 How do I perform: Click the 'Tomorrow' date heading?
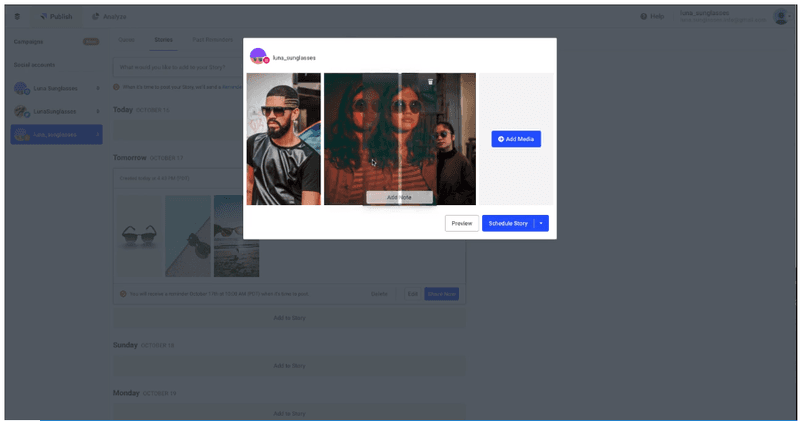coord(130,158)
